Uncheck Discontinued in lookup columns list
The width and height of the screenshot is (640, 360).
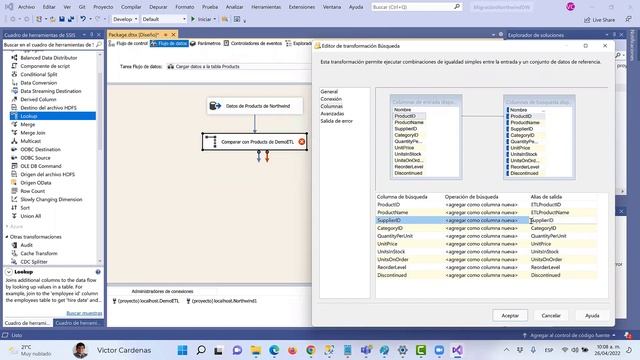[508, 173]
